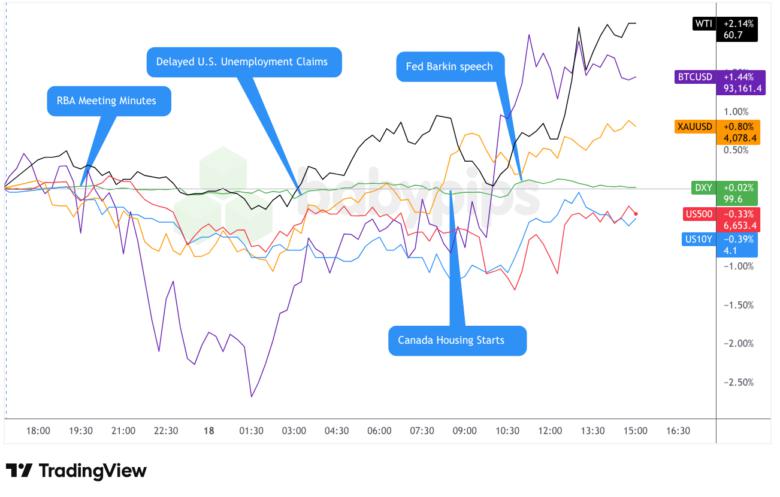Click the red US500 line endpoint dot

[636, 213]
